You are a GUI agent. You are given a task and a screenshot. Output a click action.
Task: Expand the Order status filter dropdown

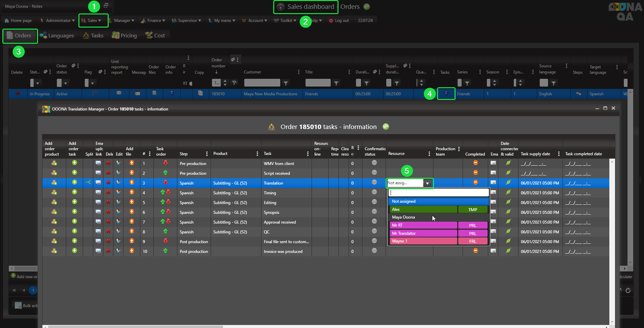(65, 83)
